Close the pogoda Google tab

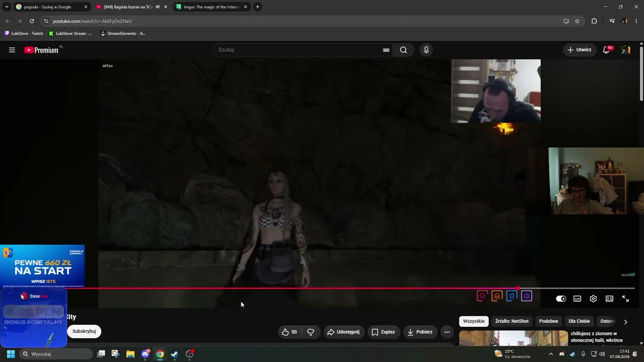(x=86, y=7)
